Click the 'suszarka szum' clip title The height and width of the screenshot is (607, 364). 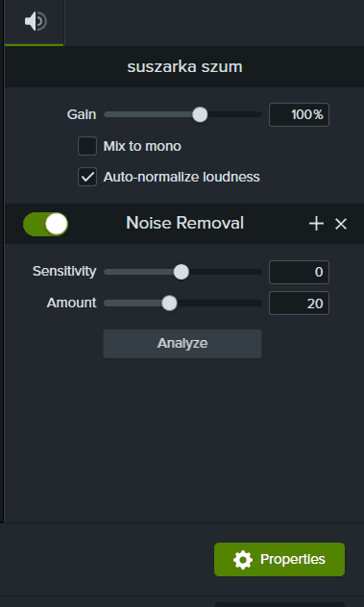[184, 66]
